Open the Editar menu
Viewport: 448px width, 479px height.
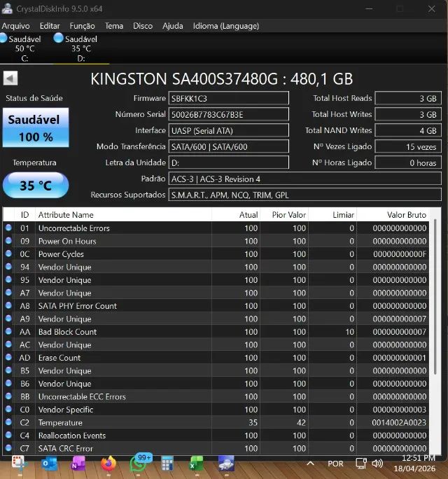pyautogui.click(x=50, y=26)
